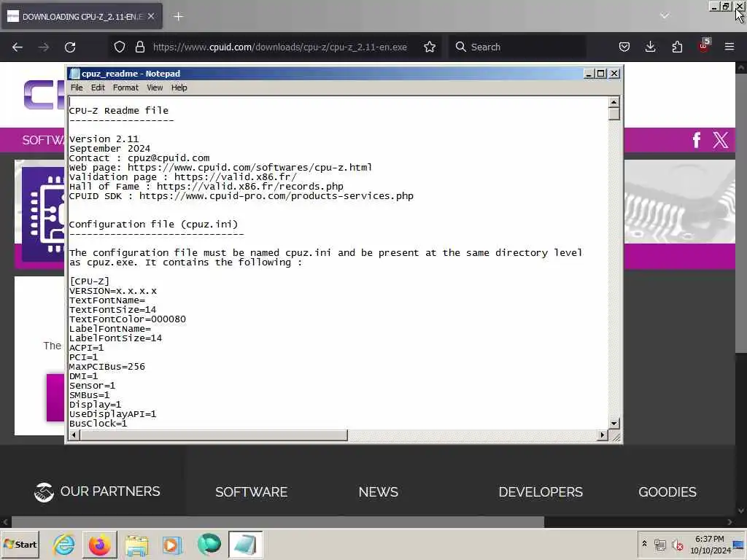Launch Internet Explorer from taskbar

64,544
